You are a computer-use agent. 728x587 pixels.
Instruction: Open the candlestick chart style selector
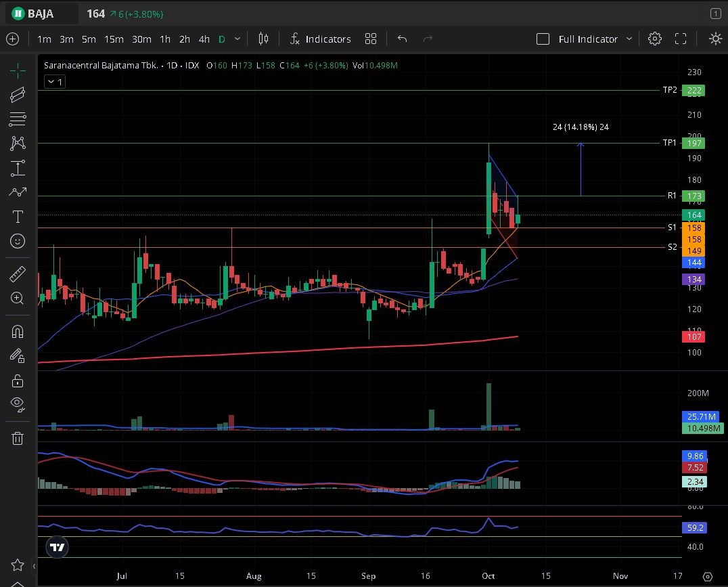click(x=264, y=39)
